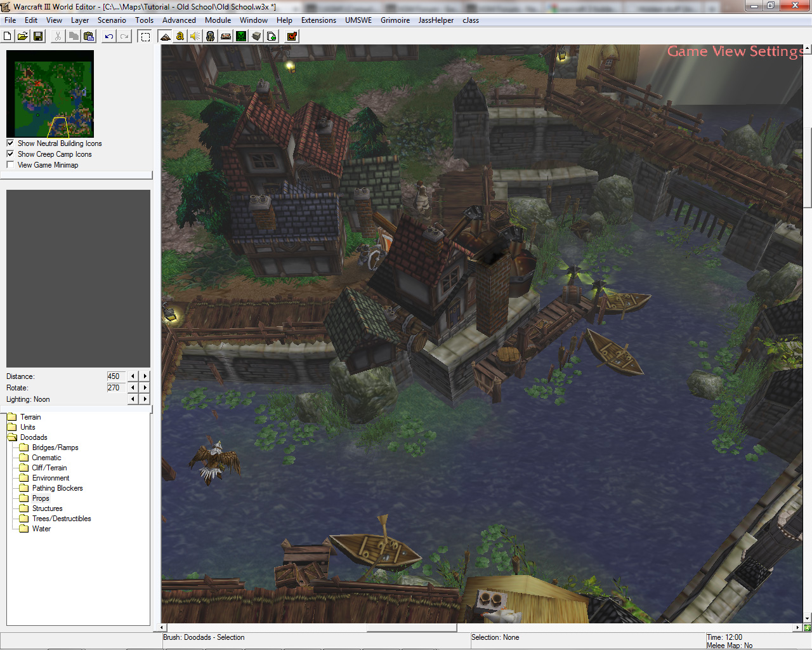Open the Water doodad folder
Screen dimensions: 812x650
point(35,529)
